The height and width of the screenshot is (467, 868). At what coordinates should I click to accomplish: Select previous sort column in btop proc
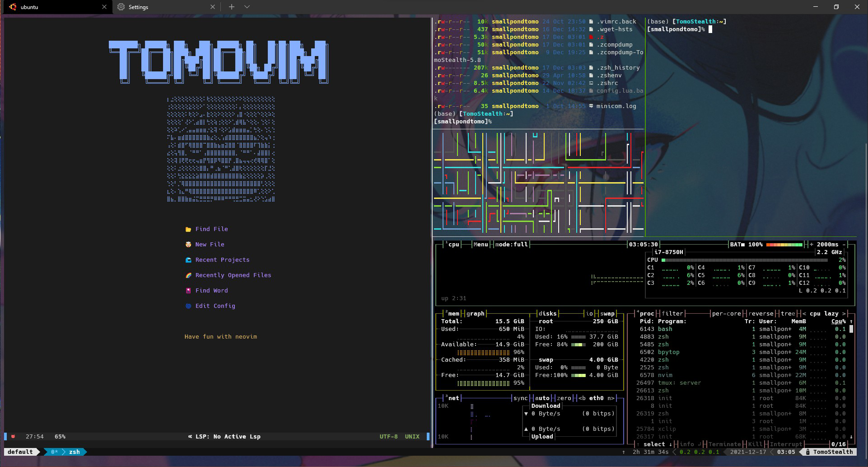(x=804, y=314)
